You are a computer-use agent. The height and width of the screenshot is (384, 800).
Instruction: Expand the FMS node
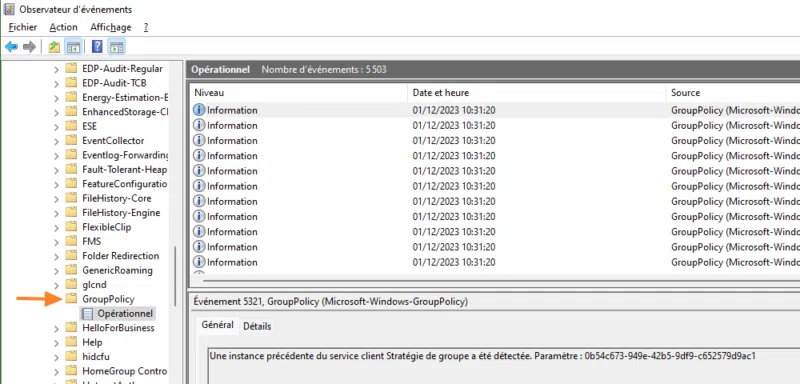coord(57,242)
